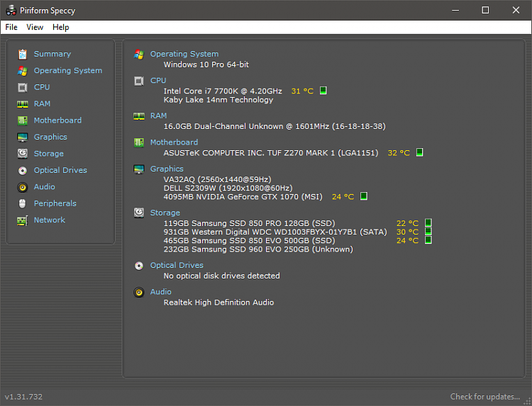
Task: Click the Motherboard icon in main panel
Action: [139, 142]
